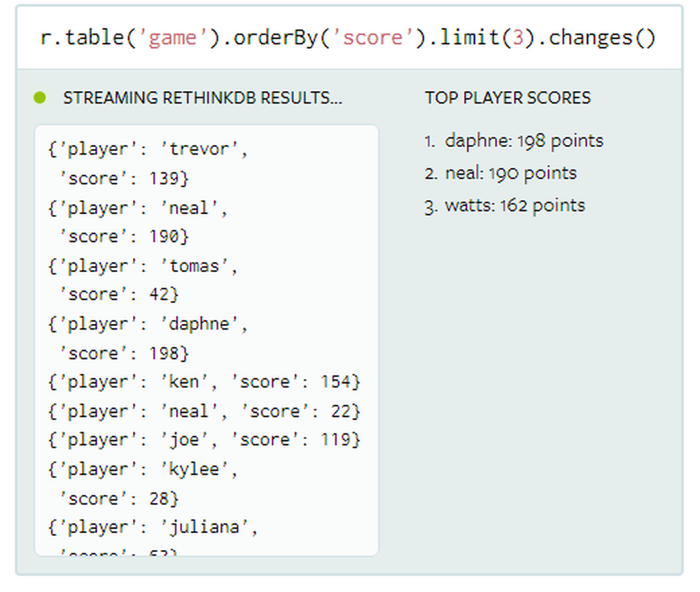This screenshot has width=700, height=592.
Task: Click the 'joe' score 119 record
Action: [204, 440]
